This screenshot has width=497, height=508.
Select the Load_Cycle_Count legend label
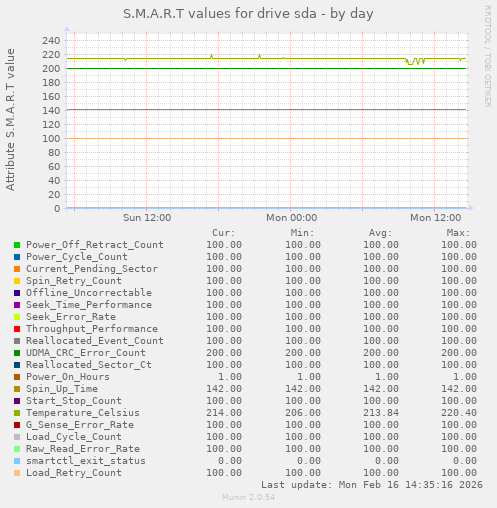point(74,437)
